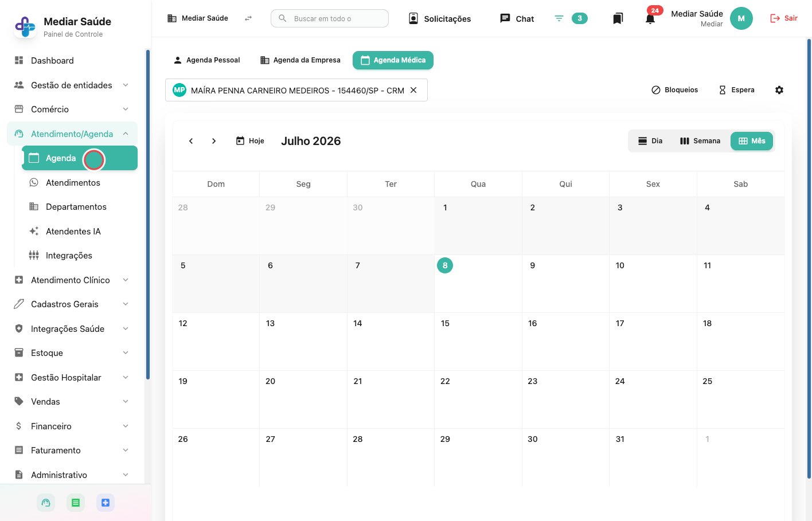
Task: Remove the selected doctor Maíra Penna
Action: click(413, 90)
